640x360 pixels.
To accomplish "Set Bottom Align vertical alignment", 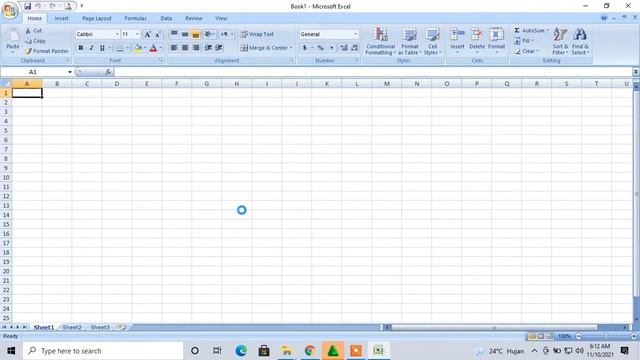I will point(196,34).
